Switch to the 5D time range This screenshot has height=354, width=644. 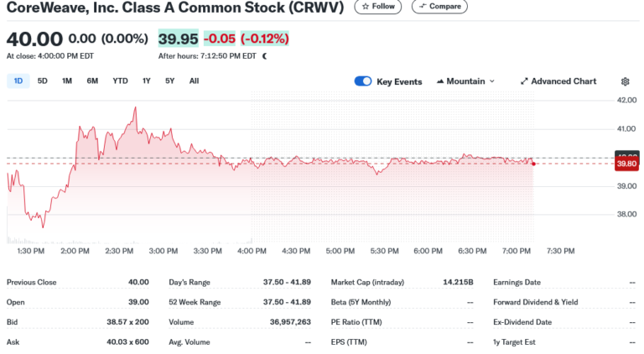click(42, 81)
